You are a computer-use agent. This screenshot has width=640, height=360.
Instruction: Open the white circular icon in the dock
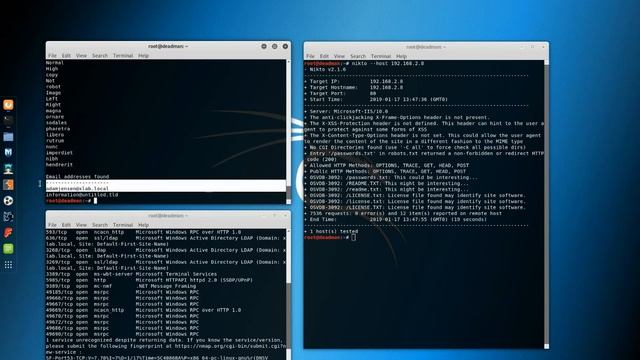[8, 200]
